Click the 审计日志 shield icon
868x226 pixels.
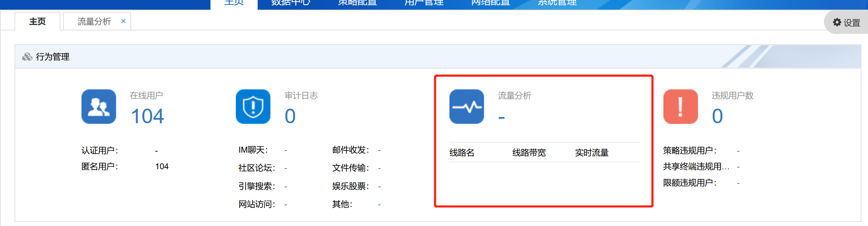tap(253, 107)
